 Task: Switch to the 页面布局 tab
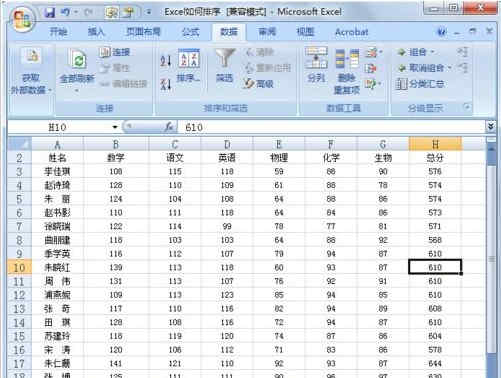[143, 32]
